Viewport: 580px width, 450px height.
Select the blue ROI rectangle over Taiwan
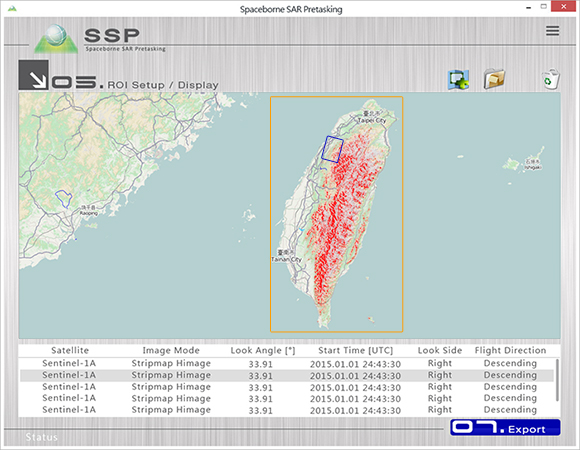[x=332, y=149]
